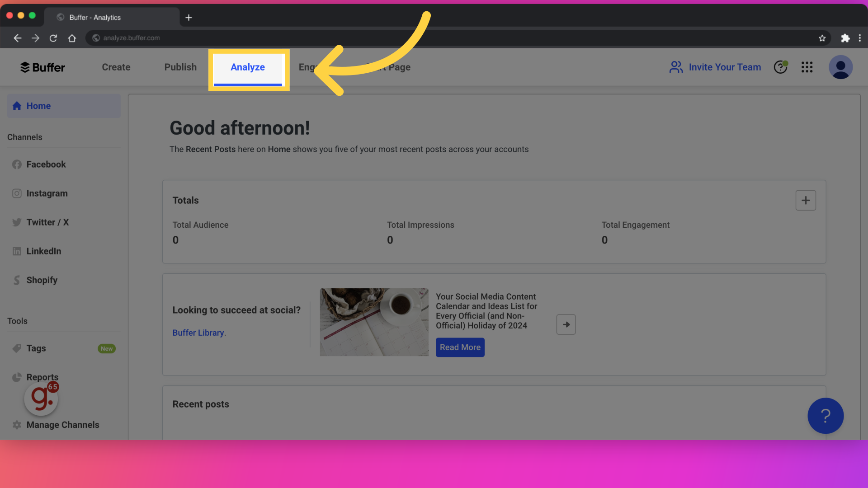The height and width of the screenshot is (488, 868).
Task: Open the Tags tool icon
Action: pos(17,348)
